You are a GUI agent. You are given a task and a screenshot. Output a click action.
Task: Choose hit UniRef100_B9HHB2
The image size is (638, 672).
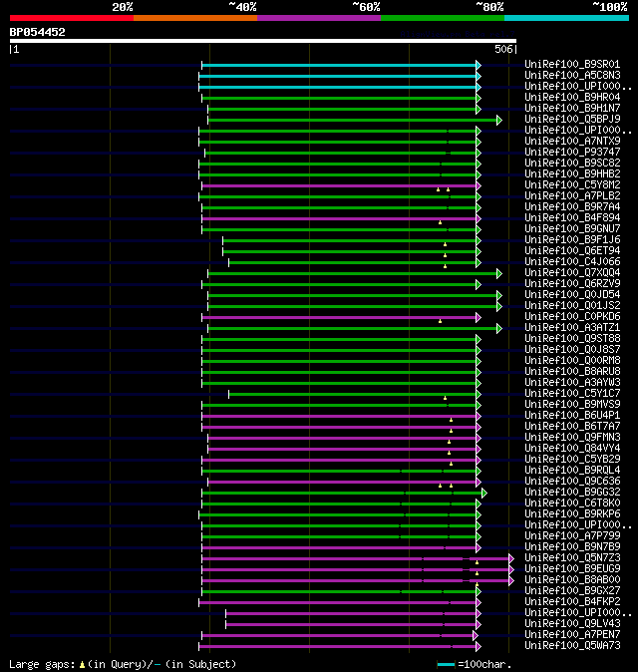572,174
